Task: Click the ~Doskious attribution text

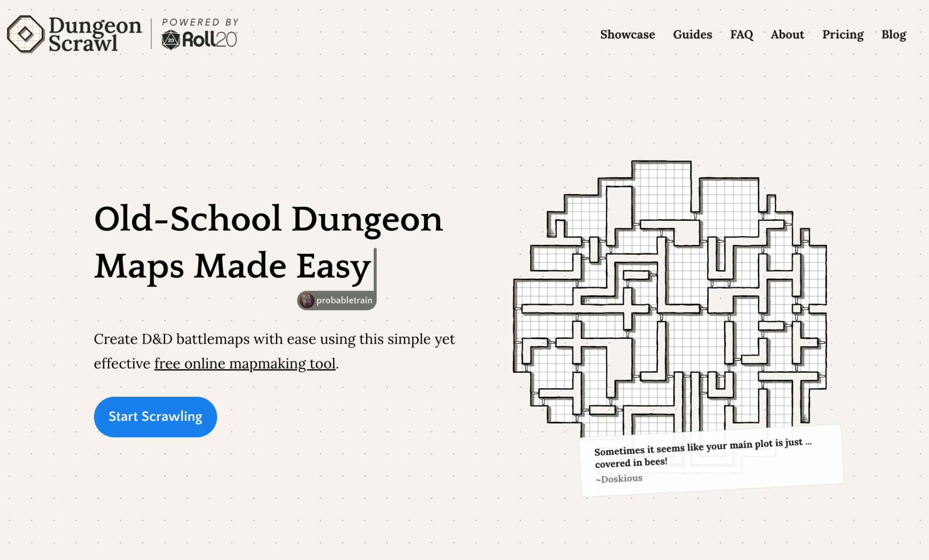Action: coord(620,477)
